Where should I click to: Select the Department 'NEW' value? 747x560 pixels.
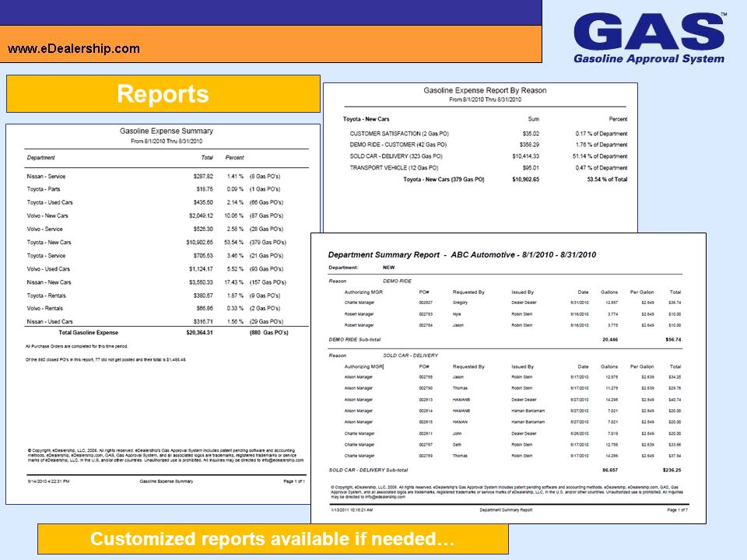389,268
